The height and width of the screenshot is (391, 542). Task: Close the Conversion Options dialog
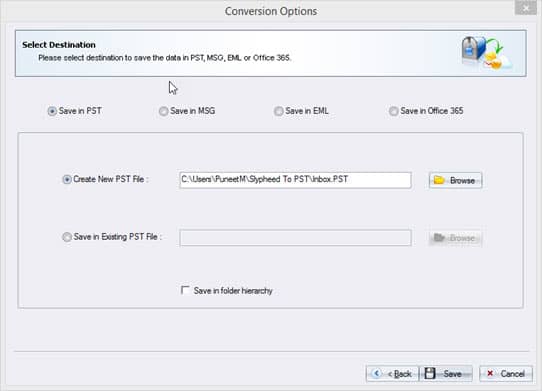click(x=525, y=7)
